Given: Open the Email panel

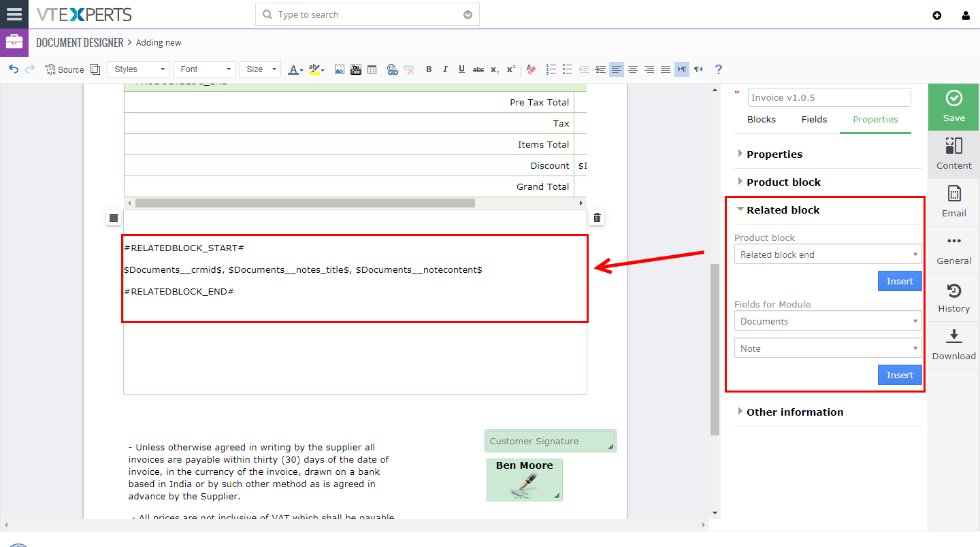Looking at the screenshot, I should coord(953,201).
